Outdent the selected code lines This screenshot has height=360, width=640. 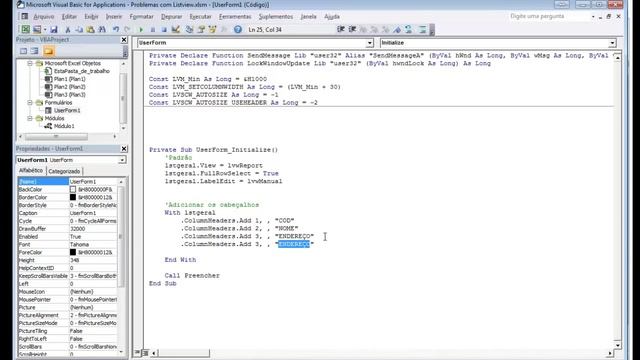(352, 29)
